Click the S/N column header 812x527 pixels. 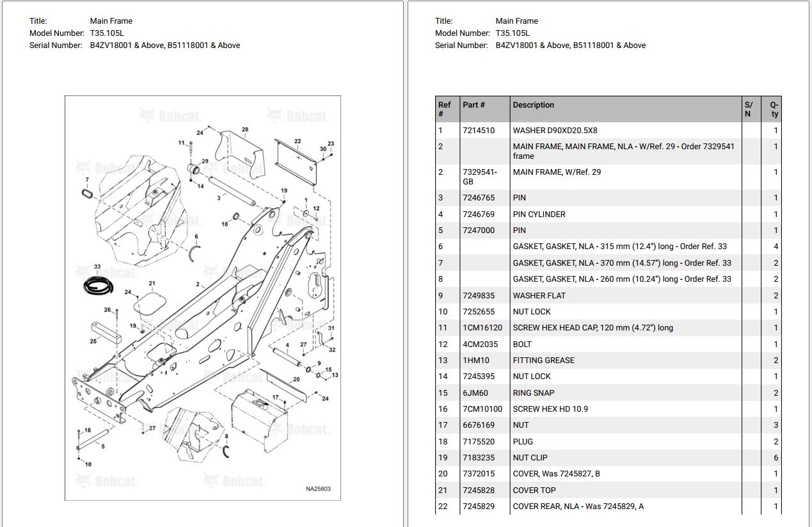(749, 109)
